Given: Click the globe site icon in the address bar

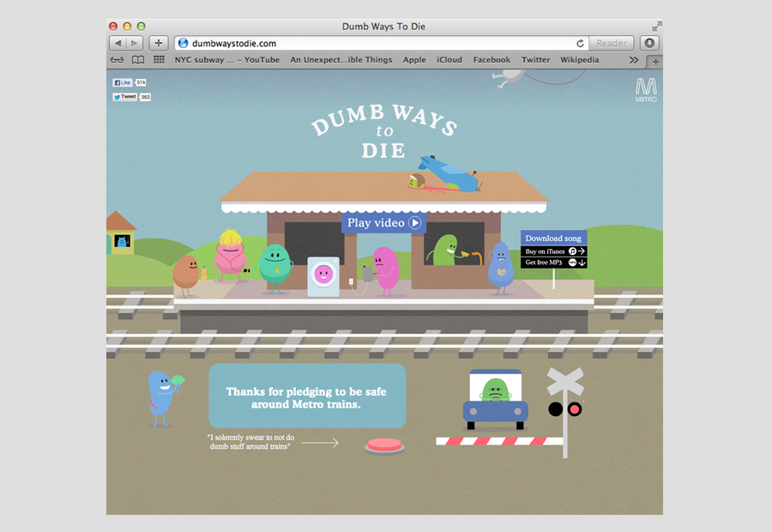Looking at the screenshot, I should pyautogui.click(x=184, y=44).
